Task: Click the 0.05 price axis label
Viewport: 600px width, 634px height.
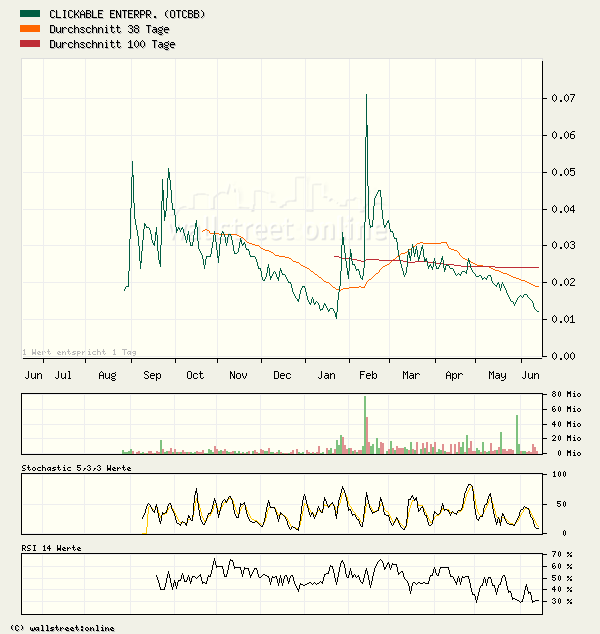Action: click(563, 172)
